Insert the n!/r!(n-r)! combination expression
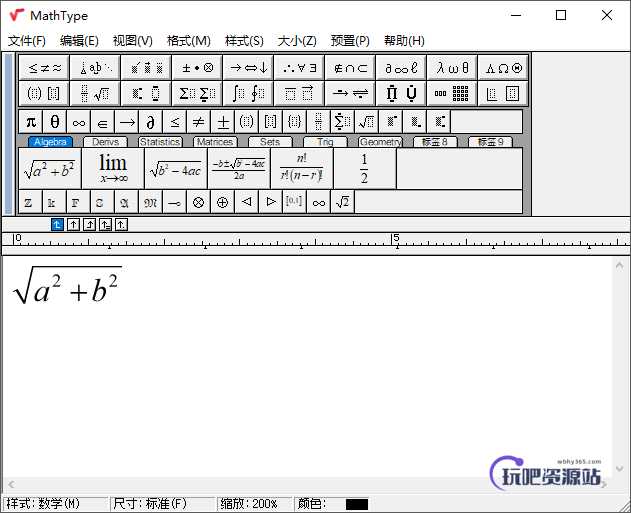 (x=302, y=168)
